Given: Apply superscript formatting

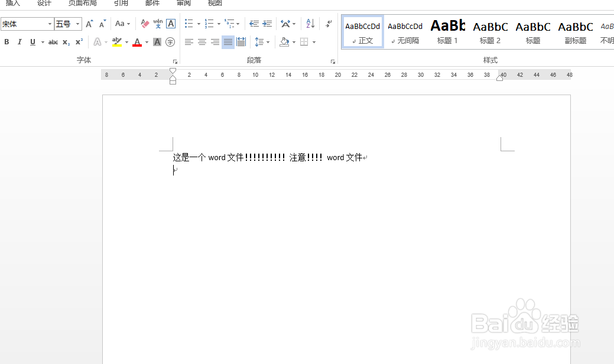Looking at the screenshot, I should (x=79, y=42).
